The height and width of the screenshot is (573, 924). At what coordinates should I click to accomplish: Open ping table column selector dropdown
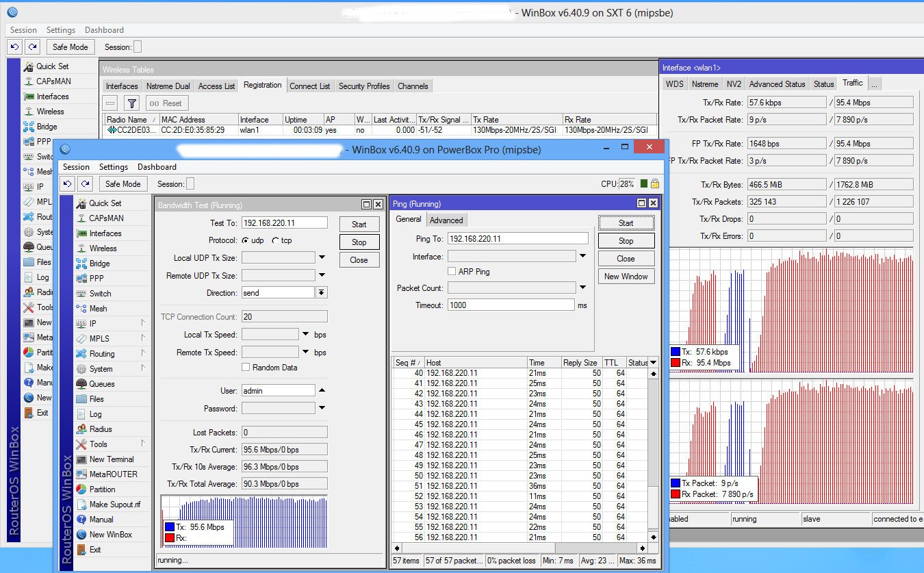653,363
